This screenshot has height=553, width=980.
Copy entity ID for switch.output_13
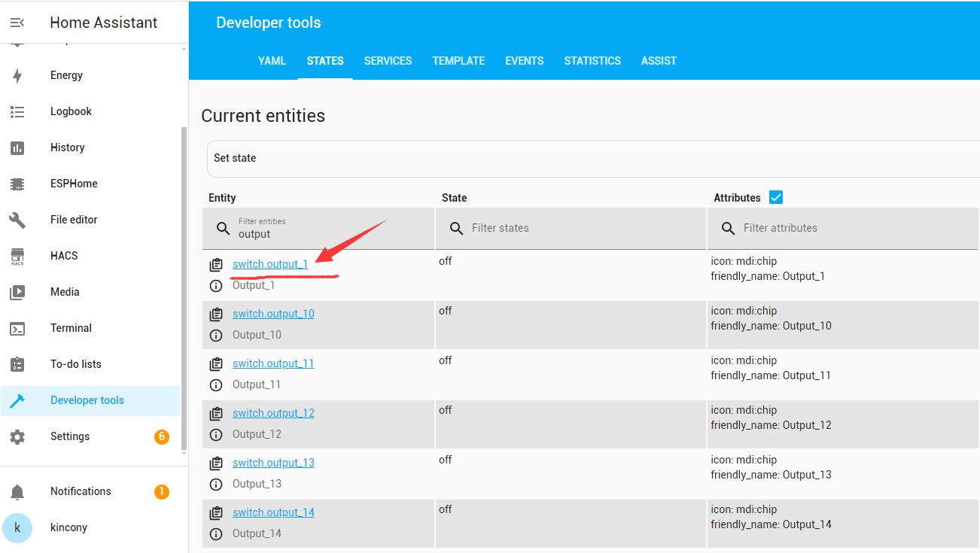(216, 463)
